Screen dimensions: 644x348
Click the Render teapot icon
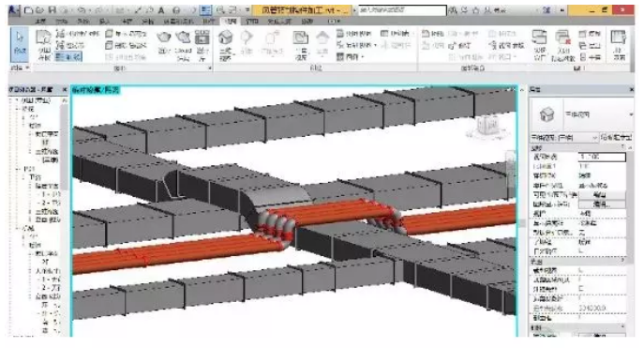tap(164, 43)
